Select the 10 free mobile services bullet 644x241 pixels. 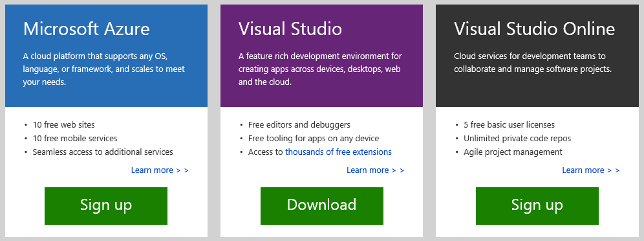click(75, 139)
